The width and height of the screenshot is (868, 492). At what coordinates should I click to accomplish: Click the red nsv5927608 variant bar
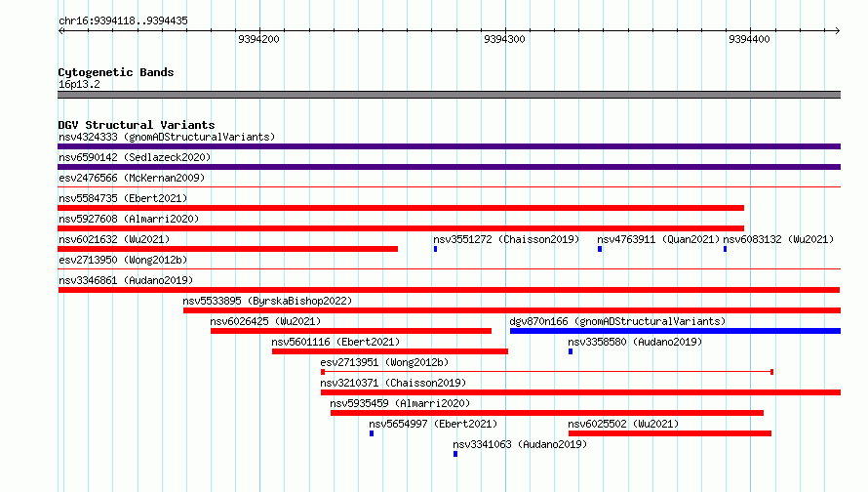401,228
